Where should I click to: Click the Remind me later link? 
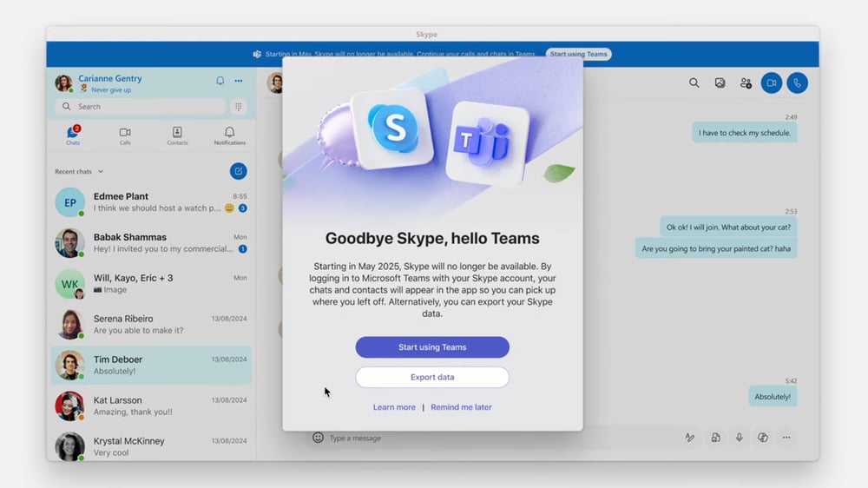(461, 407)
